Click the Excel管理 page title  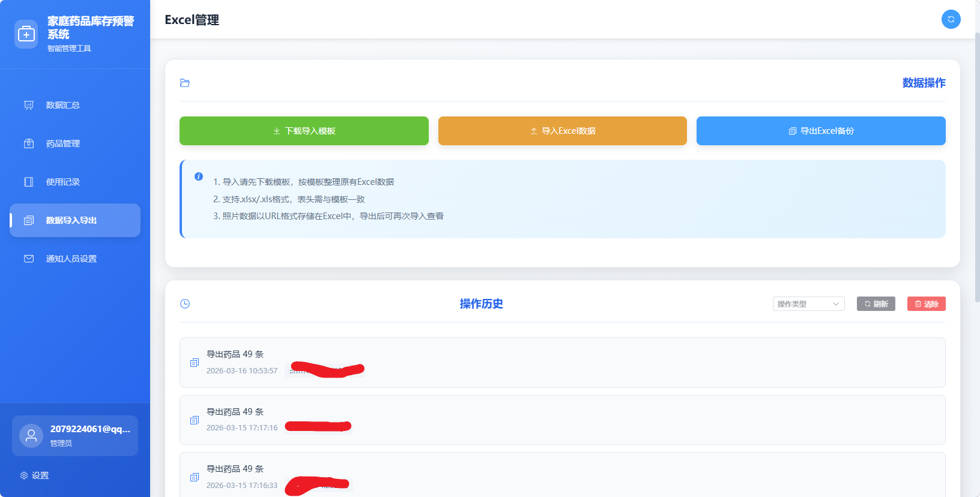coord(192,20)
